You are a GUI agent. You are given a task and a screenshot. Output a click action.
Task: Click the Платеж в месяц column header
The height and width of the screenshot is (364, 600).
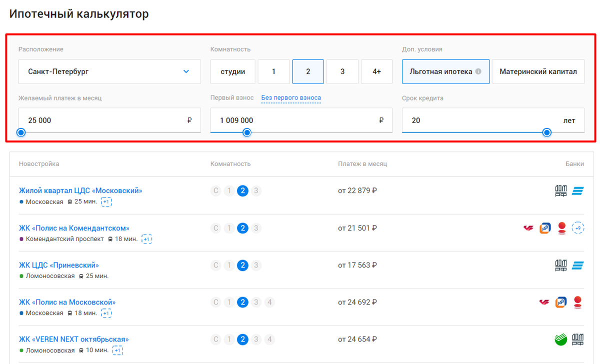point(362,164)
